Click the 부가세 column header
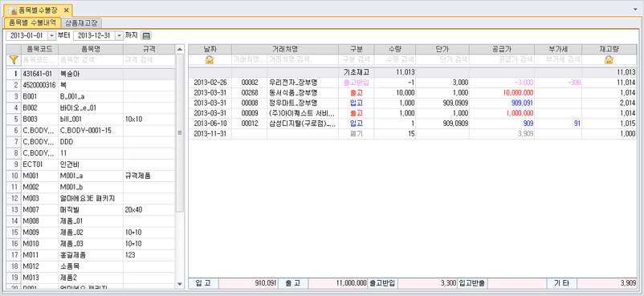This screenshot has width=644, height=296. [558, 49]
